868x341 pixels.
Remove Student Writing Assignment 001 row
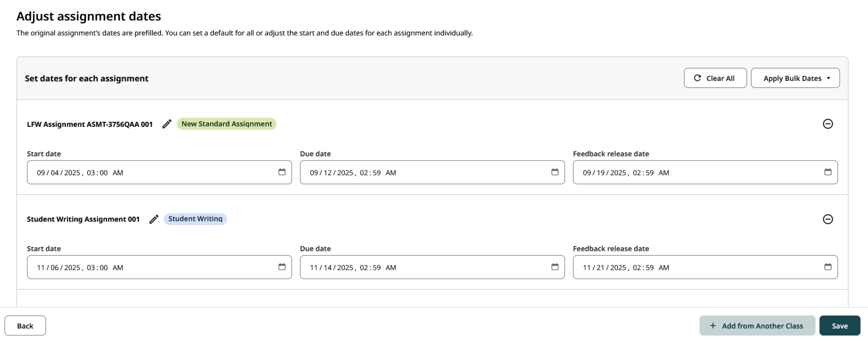(828, 219)
